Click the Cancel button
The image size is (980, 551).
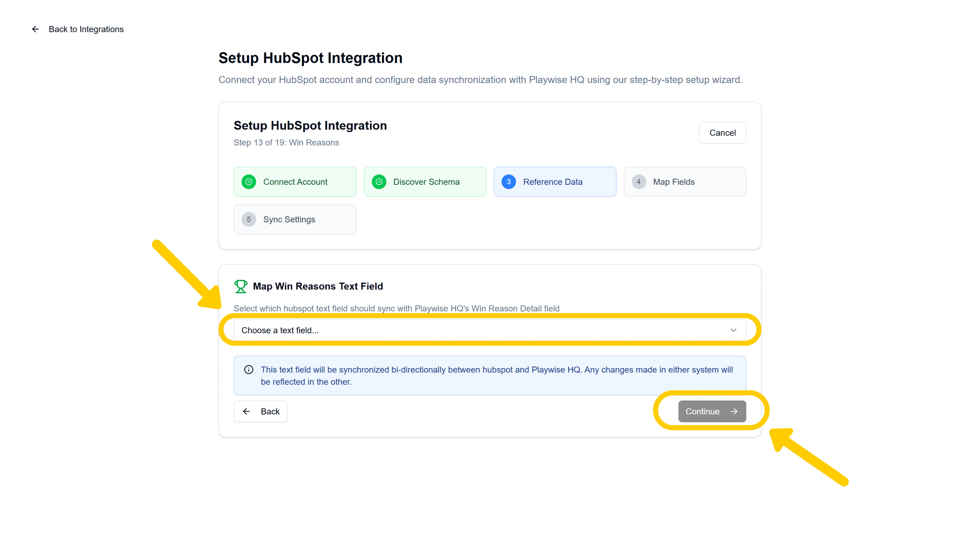[722, 133]
